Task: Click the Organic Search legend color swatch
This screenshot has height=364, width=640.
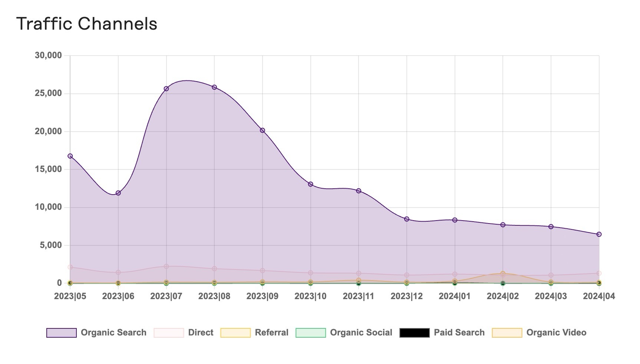Action: pos(62,332)
